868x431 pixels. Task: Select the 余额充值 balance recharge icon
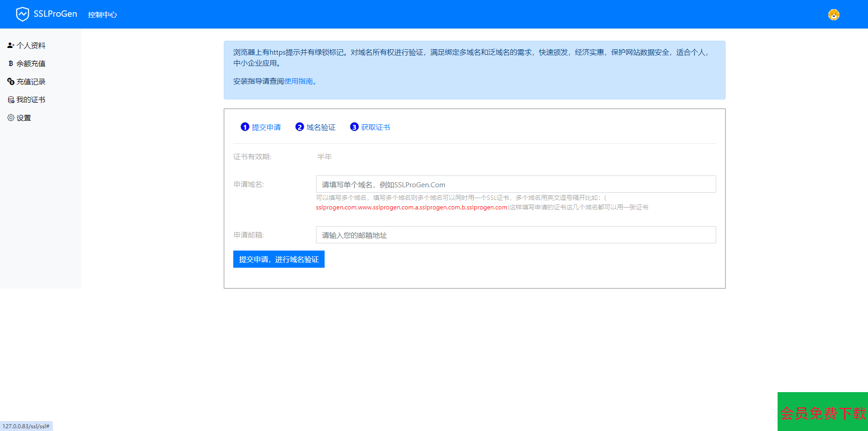click(x=10, y=63)
